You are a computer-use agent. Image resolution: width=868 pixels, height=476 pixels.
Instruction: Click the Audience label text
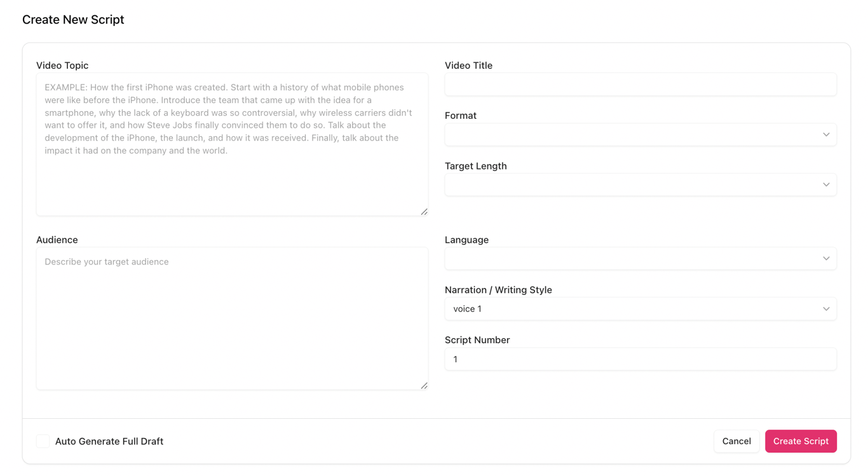(57, 240)
